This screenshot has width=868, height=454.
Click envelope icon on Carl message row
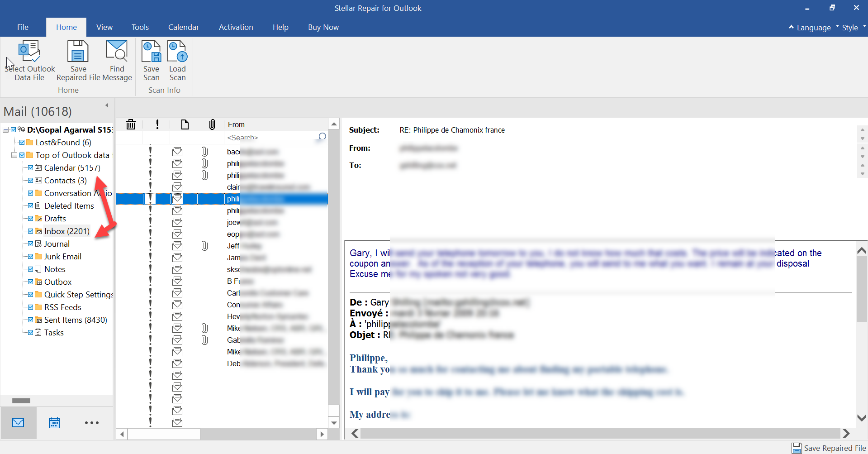[x=177, y=293]
